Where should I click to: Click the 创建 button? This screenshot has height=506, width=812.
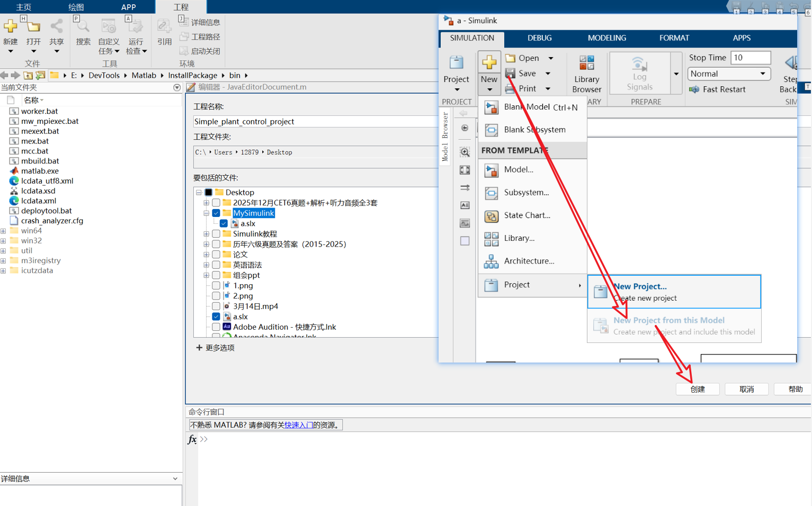tap(698, 389)
